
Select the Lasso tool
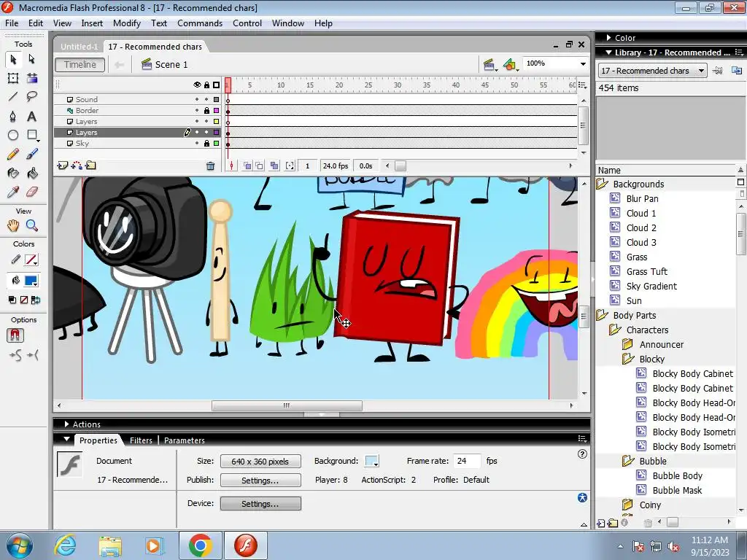tap(32, 97)
